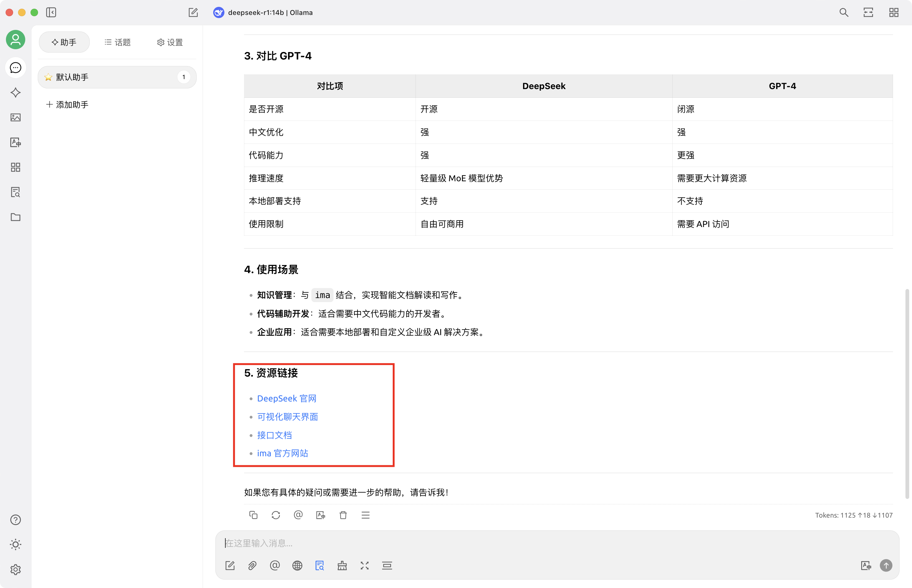The height and width of the screenshot is (588, 912).
Task: Open the 设置 tab
Action: pyautogui.click(x=170, y=42)
